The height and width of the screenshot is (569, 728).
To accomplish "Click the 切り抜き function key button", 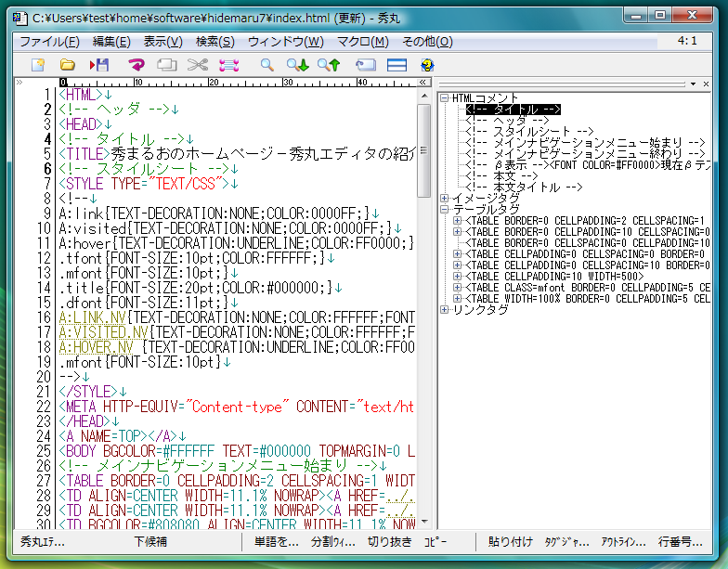I will (x=390, y=542).
